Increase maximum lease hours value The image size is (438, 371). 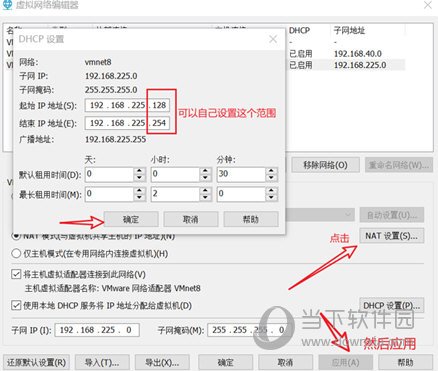(205, 191)
